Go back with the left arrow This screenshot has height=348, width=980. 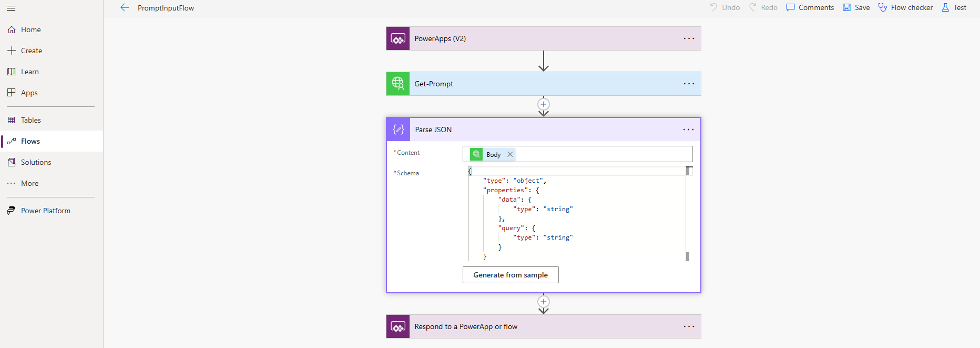pyautogui.click(x=125, y=7)
